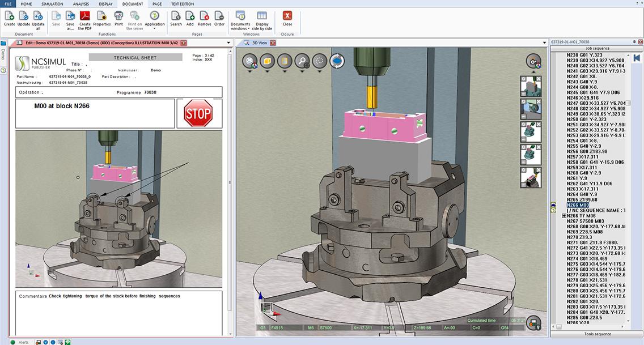Click the Print icon

click(118, 16)
